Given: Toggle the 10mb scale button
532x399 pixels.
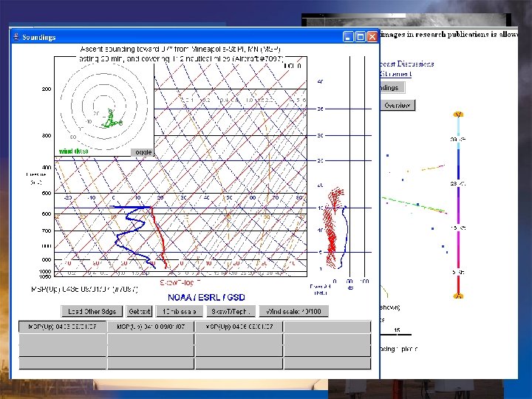Looking at the screenshot, I should click(179, 311).
